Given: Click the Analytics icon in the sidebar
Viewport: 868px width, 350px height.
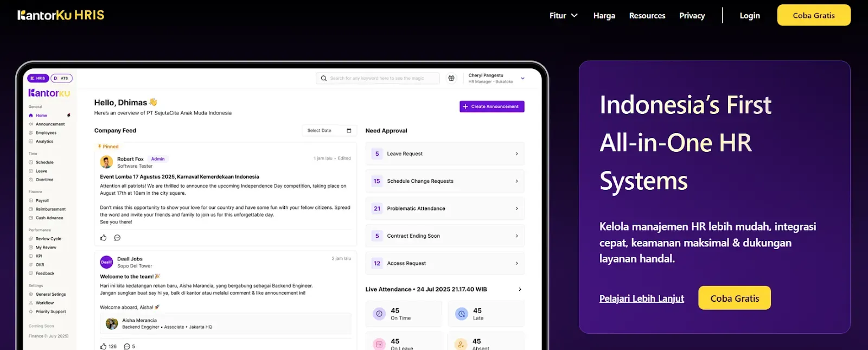Looking at the screenshot, I should 31,142.
